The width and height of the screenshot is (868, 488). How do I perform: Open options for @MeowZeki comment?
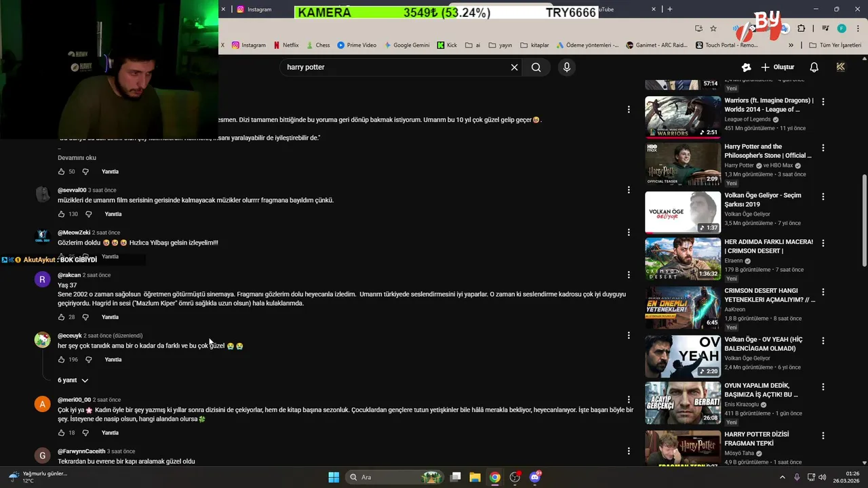(x=629, y=232)
